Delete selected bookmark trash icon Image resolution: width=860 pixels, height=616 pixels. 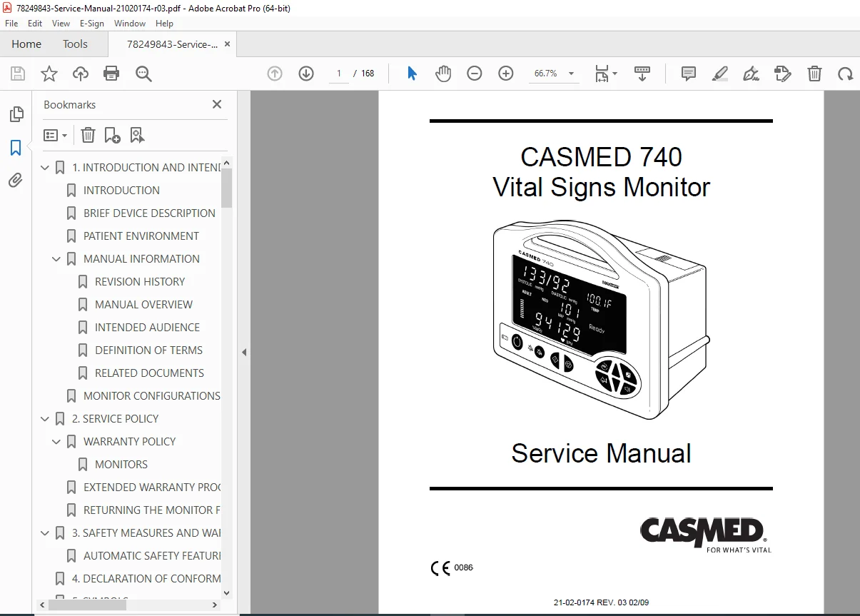click(x=88, y=135)
